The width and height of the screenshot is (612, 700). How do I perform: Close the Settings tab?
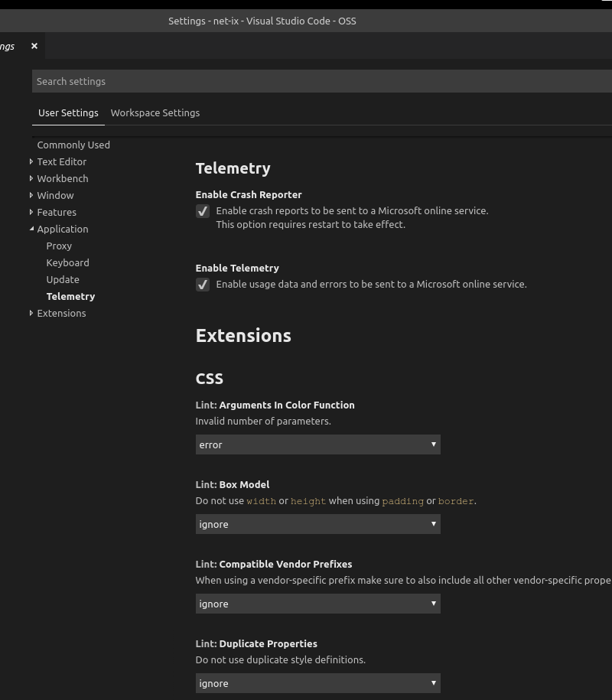pos(34,46)
